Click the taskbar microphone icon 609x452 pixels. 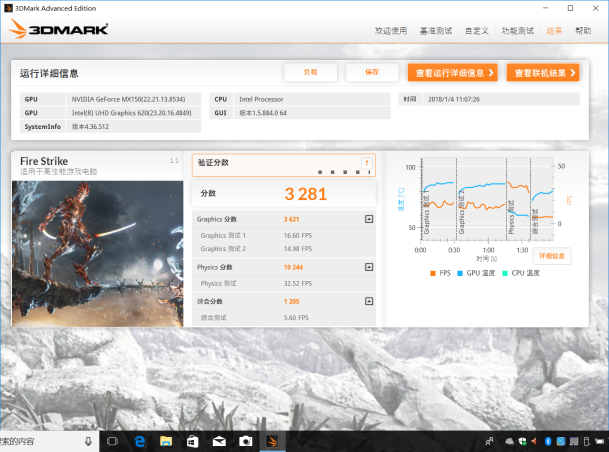(88, 442)
